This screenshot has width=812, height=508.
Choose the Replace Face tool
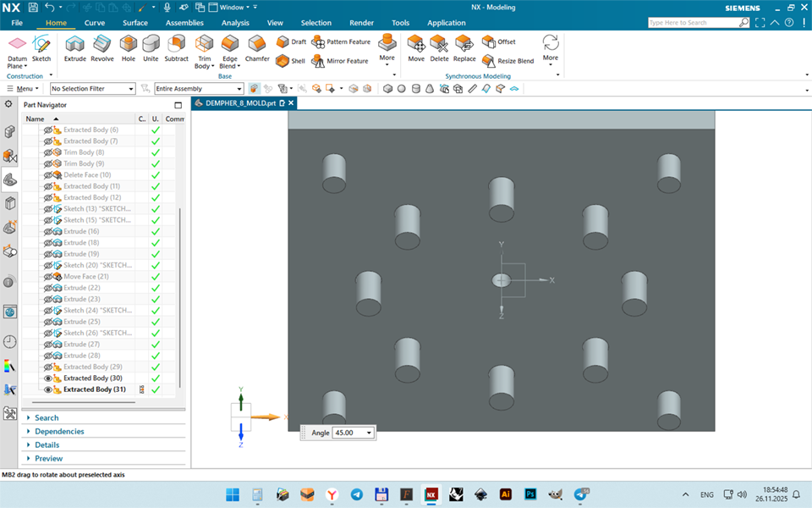pos(464,49)
